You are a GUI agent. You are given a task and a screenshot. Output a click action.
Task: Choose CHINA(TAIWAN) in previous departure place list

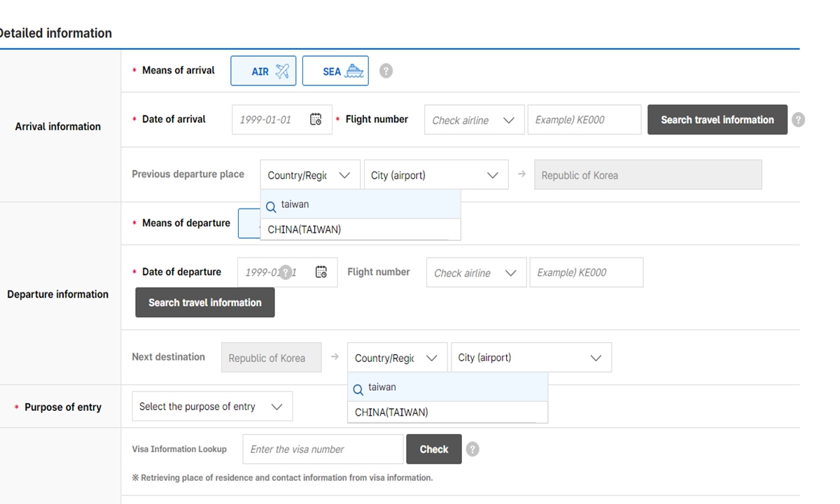pos(304,230)
